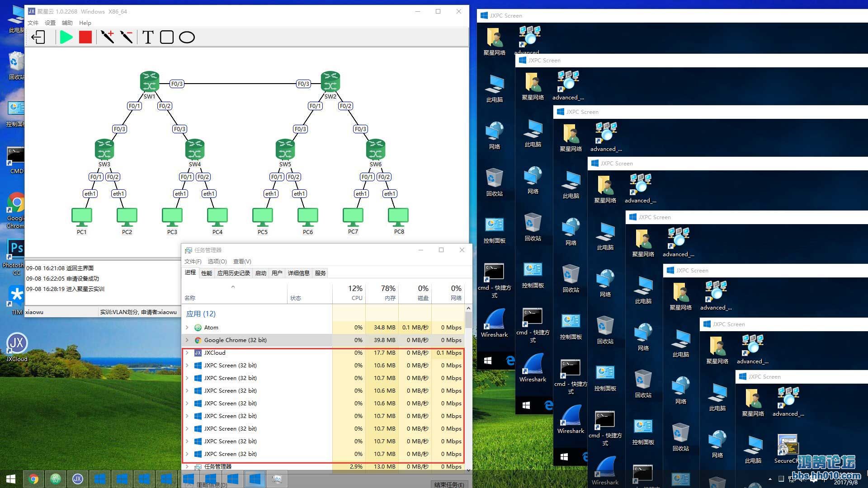
Task: Open the TIM desktop shortcut
Action: [17, 300]
